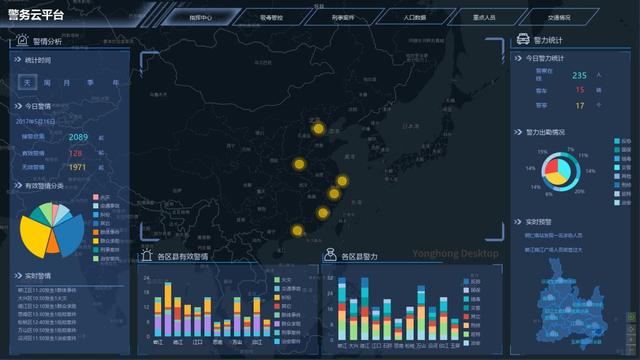Click the double-chevron icon beside 实时预警
640x360 pixels.
coord(518,222)
